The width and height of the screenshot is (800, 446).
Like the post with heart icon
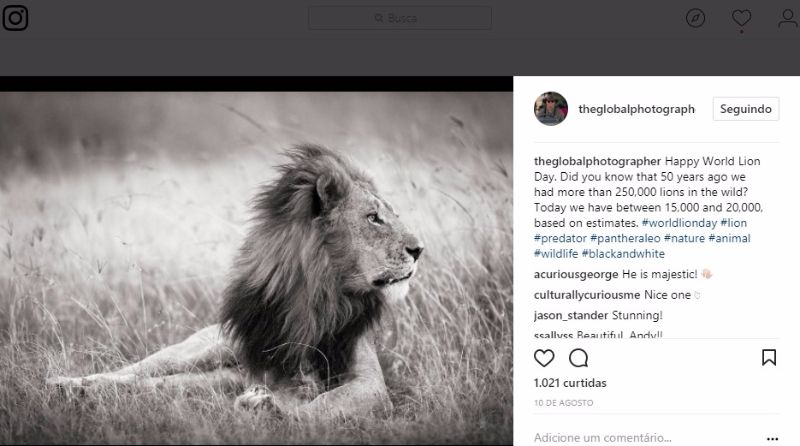pos(545,358)
